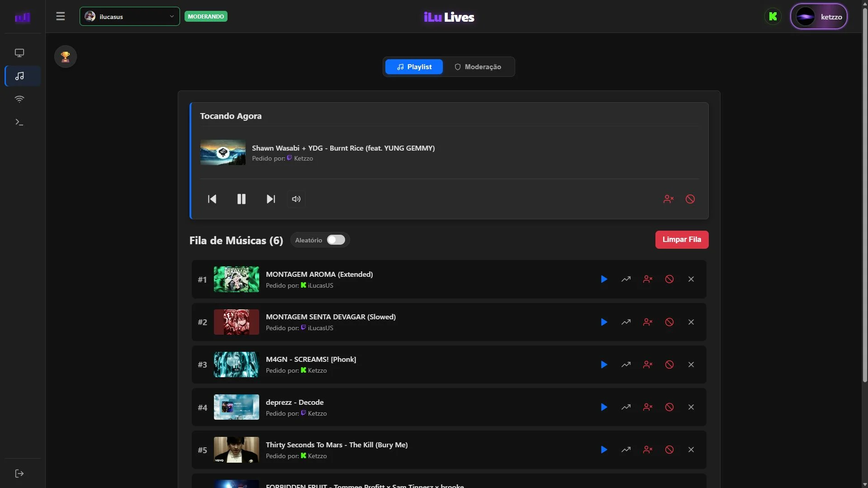Play deprezz - Decode now

604,407
